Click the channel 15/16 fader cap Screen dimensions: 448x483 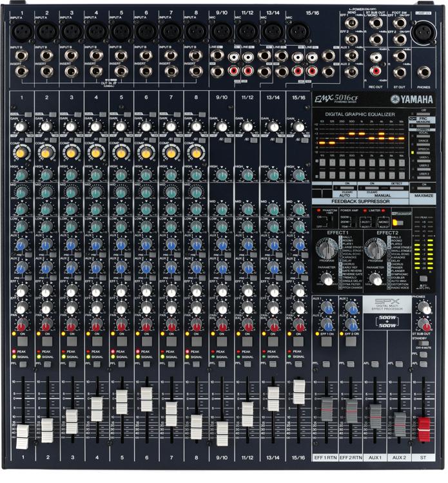(x=298, y=392)
